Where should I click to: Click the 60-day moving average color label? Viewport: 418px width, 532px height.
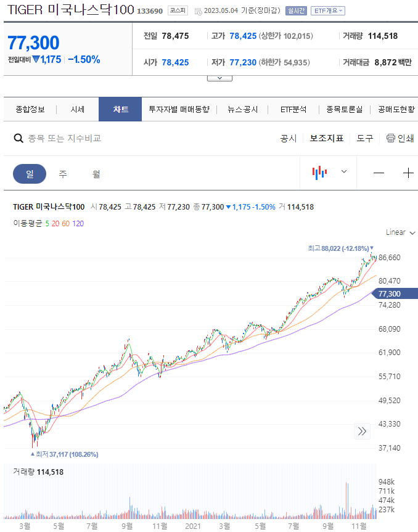pos(66,224)
